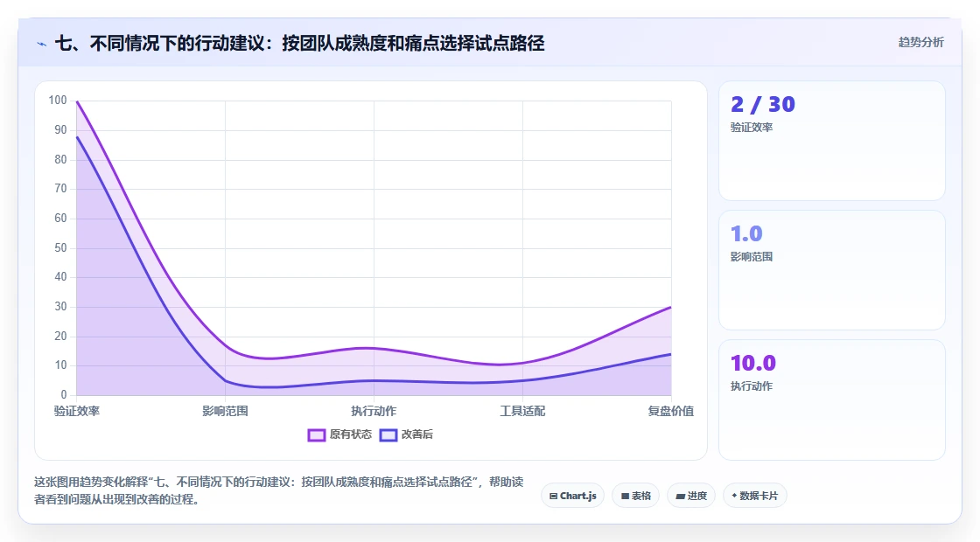This screenshot has width=980, height=542.
Task: Select the 进度 tag
Action: tap(691, 496)
